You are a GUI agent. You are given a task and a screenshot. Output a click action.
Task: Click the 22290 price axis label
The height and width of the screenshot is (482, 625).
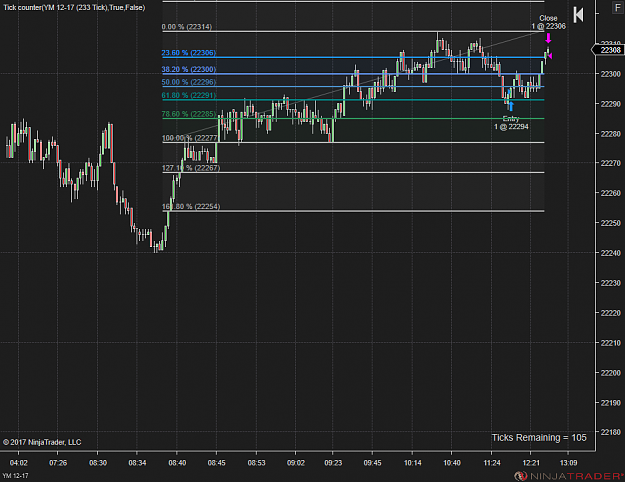point(611,104)
